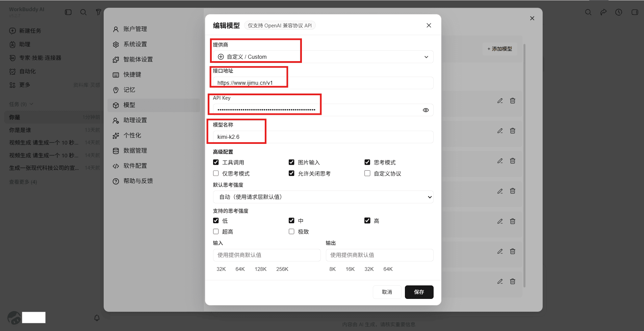Open 数据管理 settings tab
This screenshot has height=331, width=644.
[x=154, y=151]
